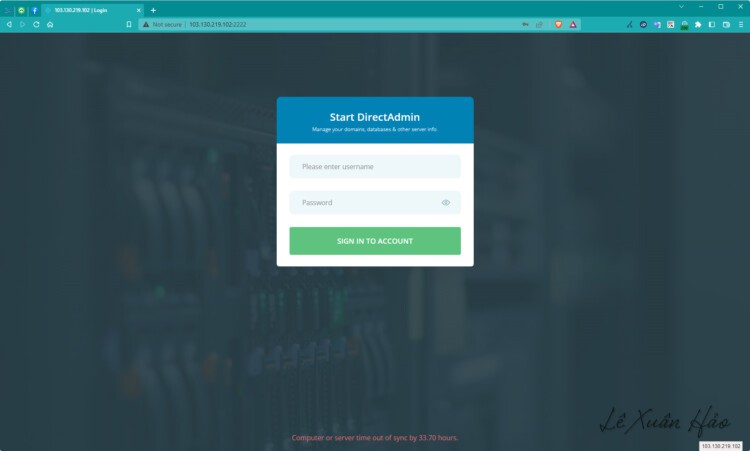
Task: Select the 103.130.219.102 | Login tab
Action: [93, 10]
